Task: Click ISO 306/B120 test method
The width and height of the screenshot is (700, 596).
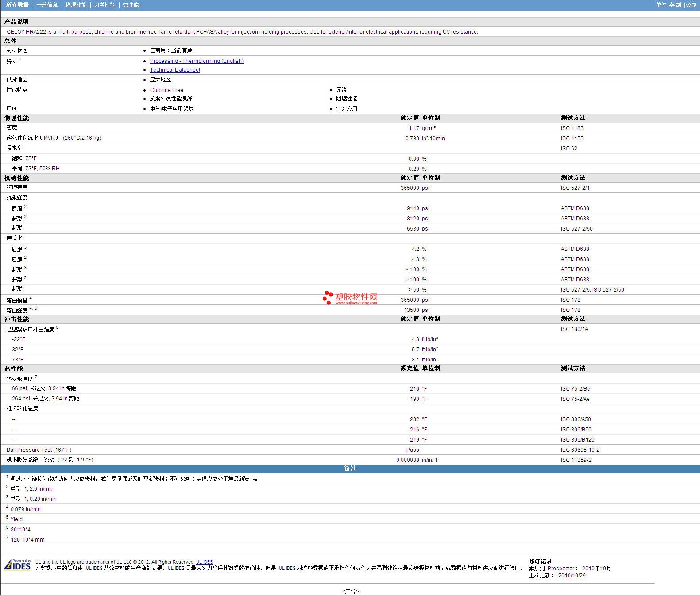Action: tap(577, 440)
